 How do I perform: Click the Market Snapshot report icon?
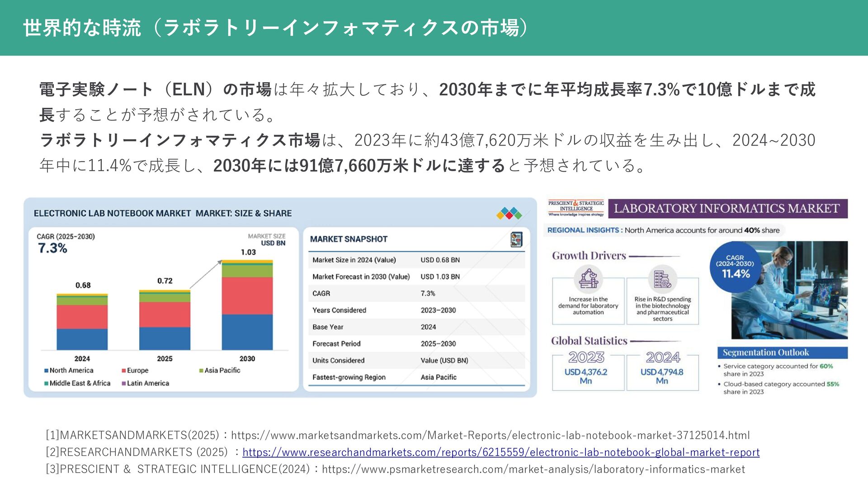(x=516, y=239)
